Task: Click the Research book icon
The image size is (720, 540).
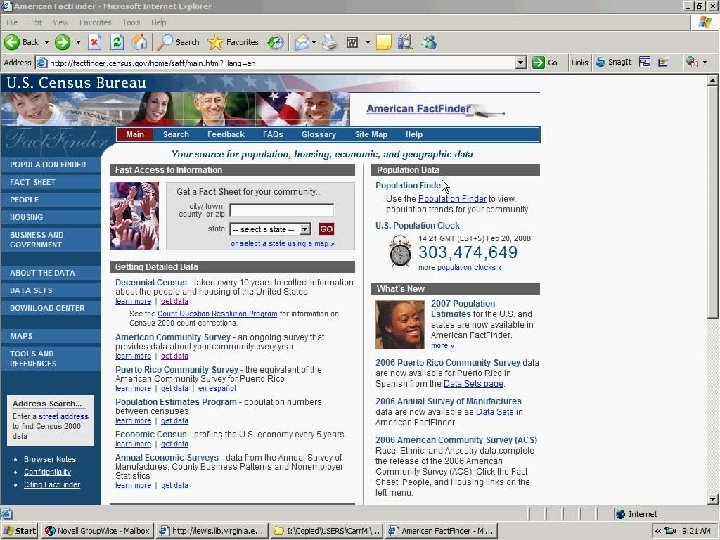Action: [405, 42]
